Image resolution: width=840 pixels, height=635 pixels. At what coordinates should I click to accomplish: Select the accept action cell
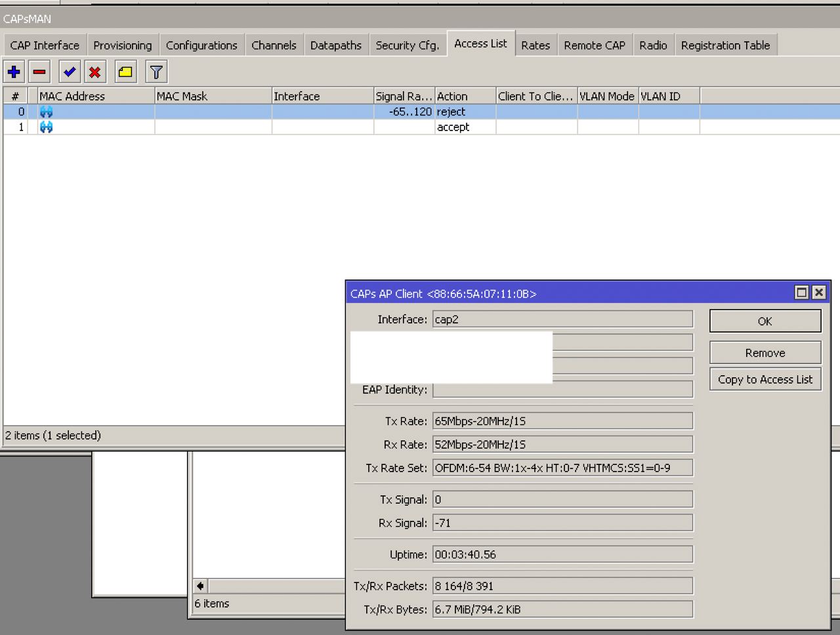coord(465,127)
